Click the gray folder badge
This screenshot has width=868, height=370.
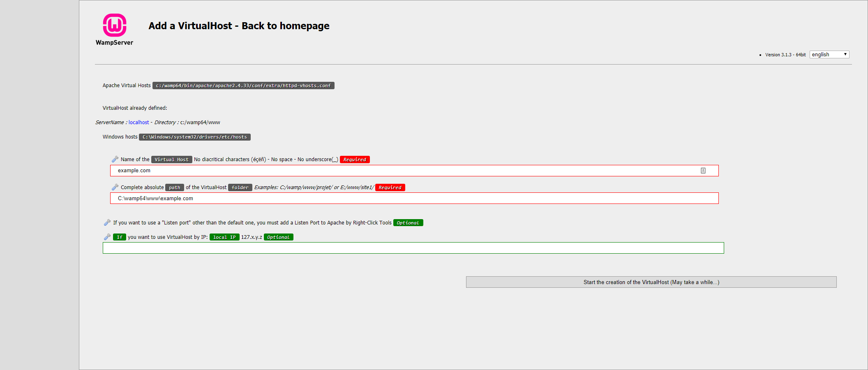coord(240,187)
